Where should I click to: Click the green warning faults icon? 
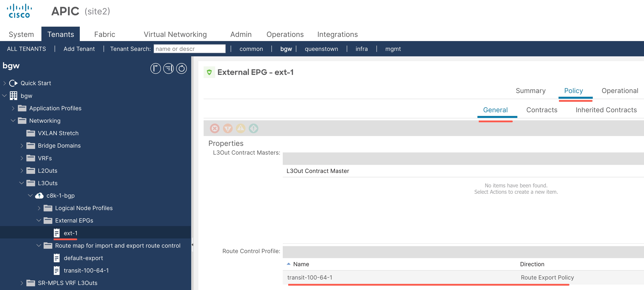(x=254, y=128)
